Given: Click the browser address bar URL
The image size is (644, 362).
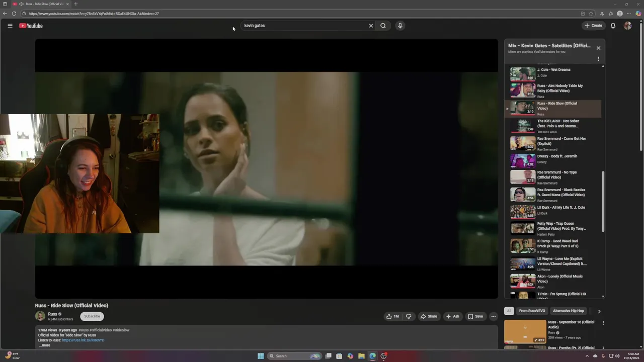Looking at the screenshot, I should (x=94, y=14).
